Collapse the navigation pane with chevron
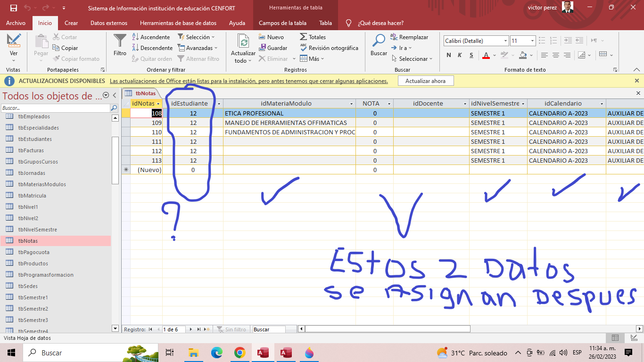The image size is (644, 362). click(x=115, y=96)
